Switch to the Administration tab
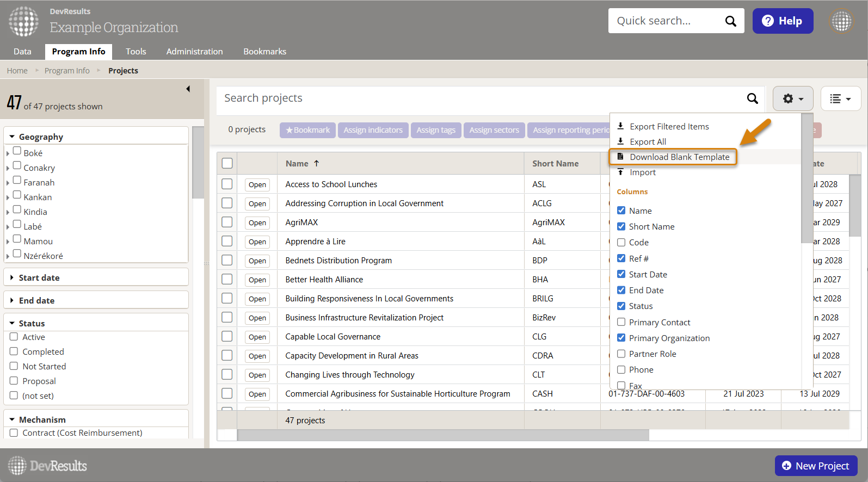The height and width of the screenshot is (482, 868). click(x=194, y=52)
